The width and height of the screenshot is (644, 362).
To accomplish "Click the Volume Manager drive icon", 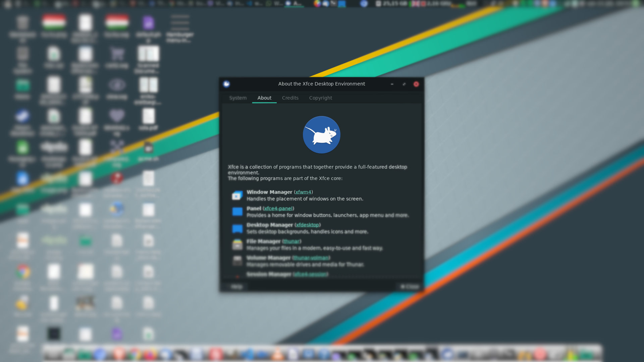I will (x=237, y=260).
